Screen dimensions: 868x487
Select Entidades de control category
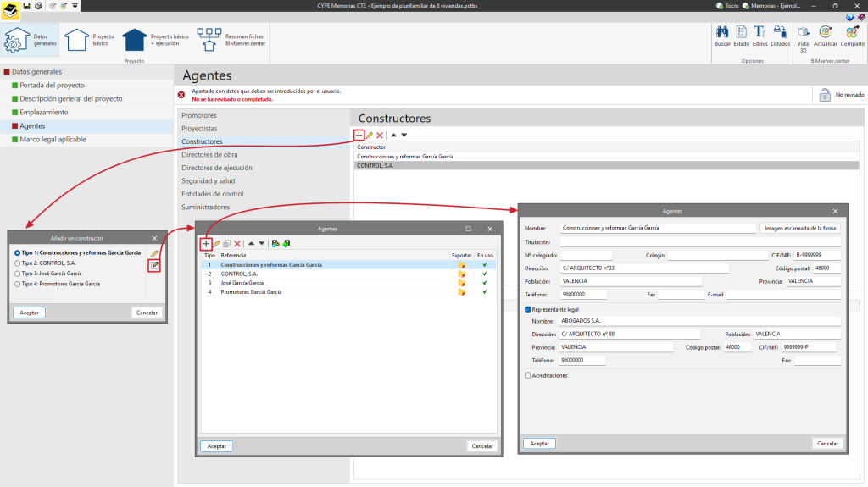point(213,194)
